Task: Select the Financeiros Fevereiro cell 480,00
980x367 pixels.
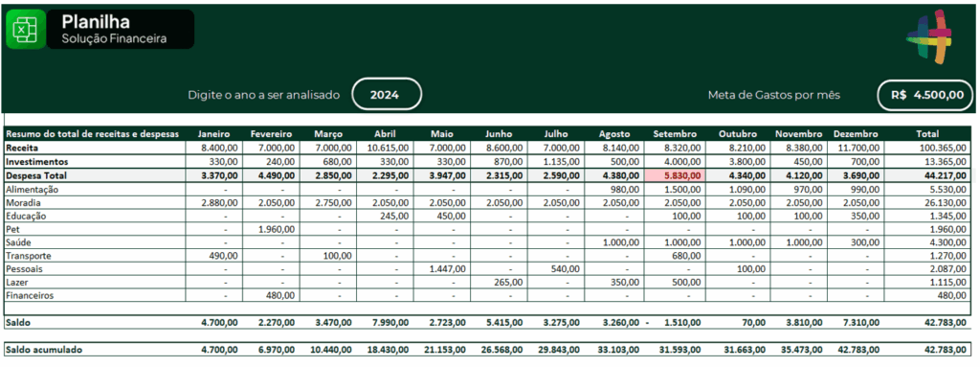Action: coord(271,295)
